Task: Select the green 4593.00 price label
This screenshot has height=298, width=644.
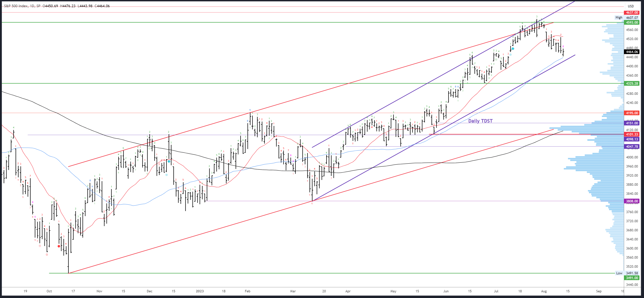Action: 632,23
